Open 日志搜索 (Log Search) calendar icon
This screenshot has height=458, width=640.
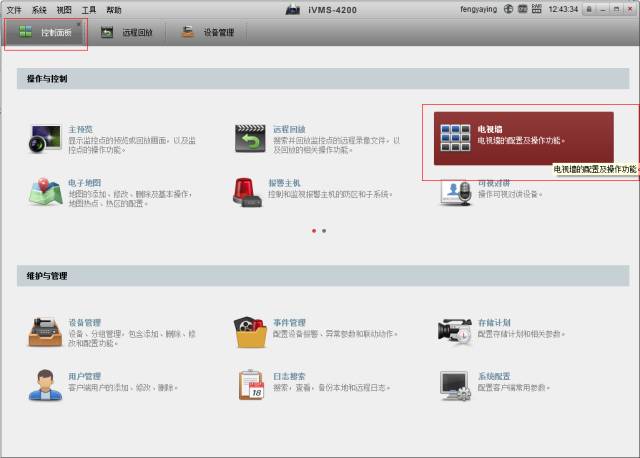251,384
